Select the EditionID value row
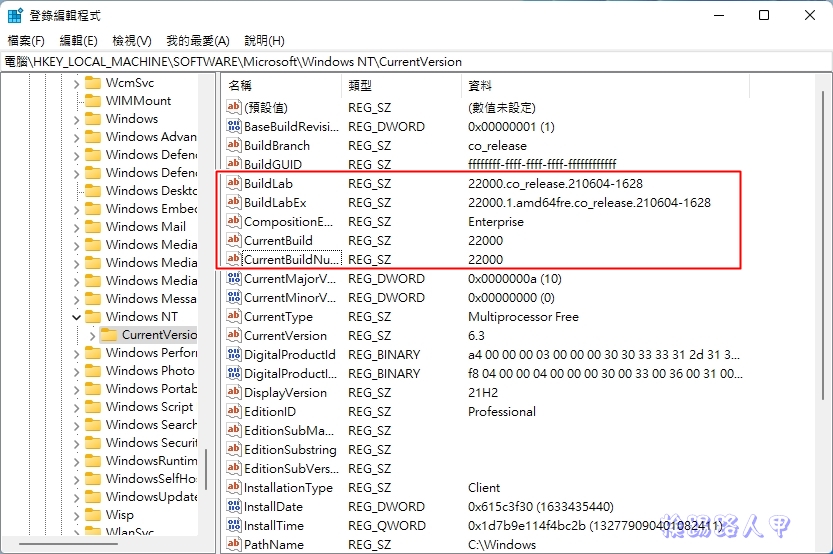The width and height of the screenshot is (833, 554). (270, 412)
